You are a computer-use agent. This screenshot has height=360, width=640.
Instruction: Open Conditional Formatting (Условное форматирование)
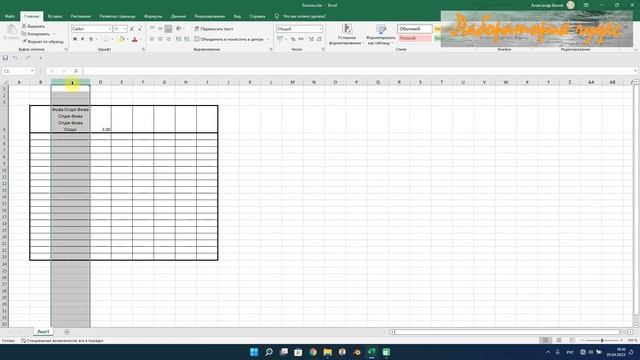347,35
